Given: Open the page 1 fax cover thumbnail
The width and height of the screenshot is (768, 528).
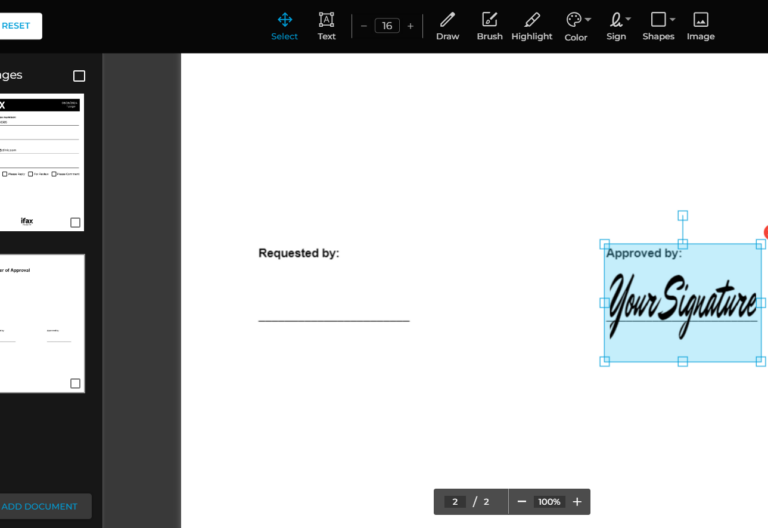Looking at the screenshot, I should click(x=42, y=162).
